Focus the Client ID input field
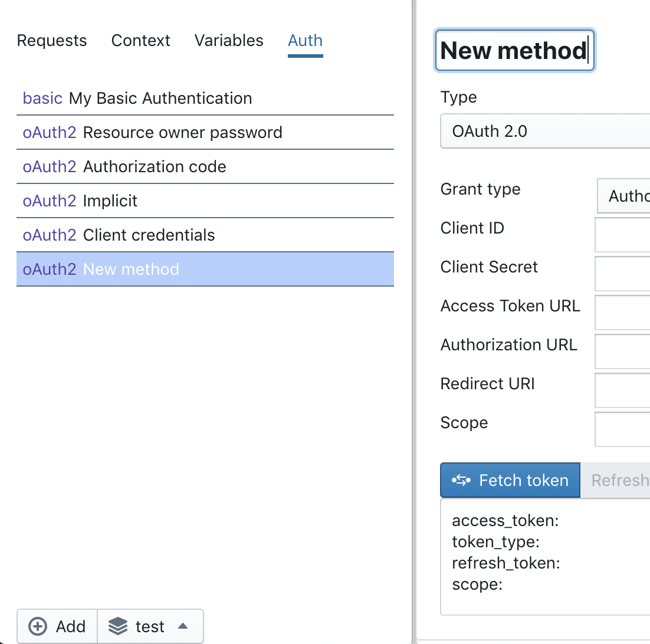The width and height of the screenshot is (650, 644). pyautogui.click(x=623, y=235)
